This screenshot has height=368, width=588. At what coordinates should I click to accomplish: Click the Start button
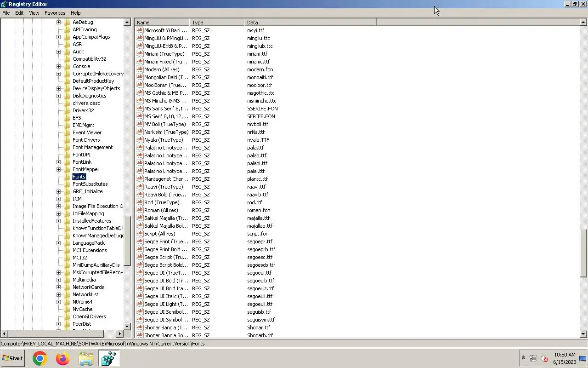tap(12, 358)
